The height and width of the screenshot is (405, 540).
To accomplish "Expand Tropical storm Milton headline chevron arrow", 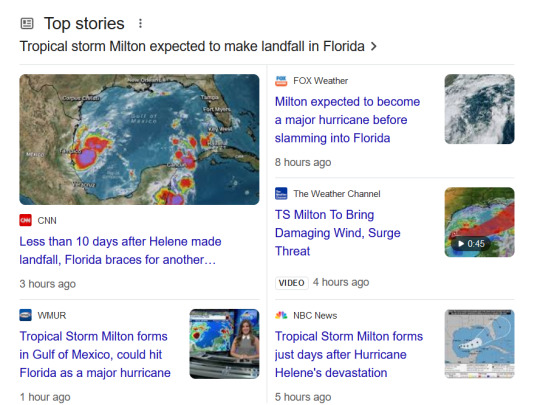I will (x=374, y=46).
